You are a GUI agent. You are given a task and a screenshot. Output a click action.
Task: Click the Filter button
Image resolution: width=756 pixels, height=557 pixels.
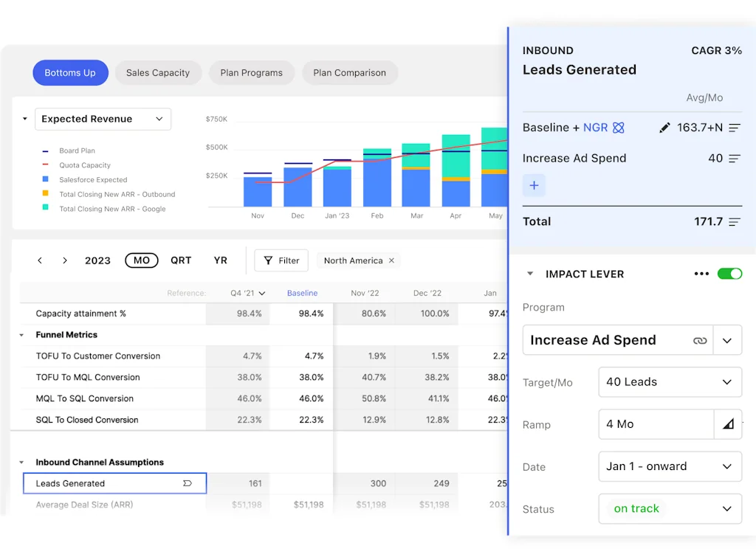pos(281,260)
